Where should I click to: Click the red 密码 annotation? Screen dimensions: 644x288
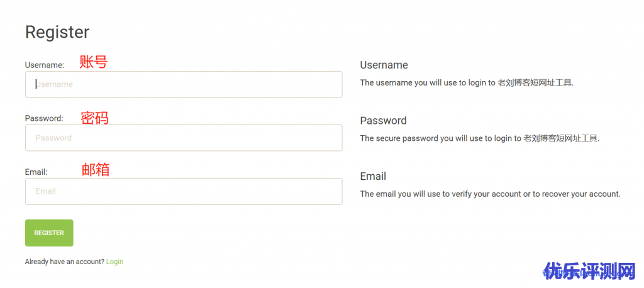[x=95, y=118]
